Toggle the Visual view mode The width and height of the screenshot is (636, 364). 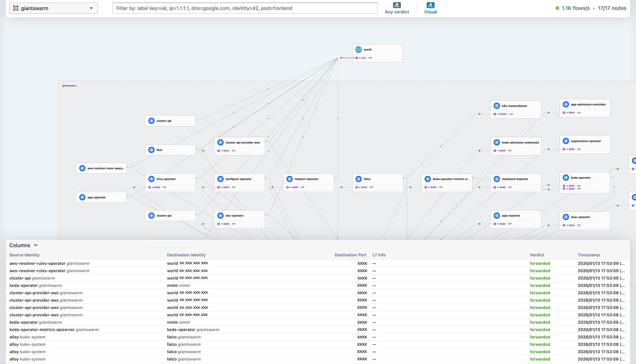click(x=430, y=8)
